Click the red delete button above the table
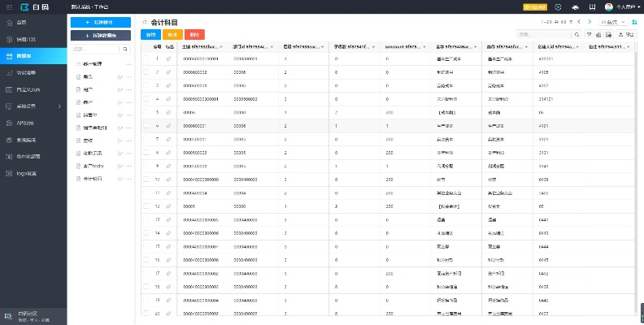Screen dimensions: 644x325 194,35
